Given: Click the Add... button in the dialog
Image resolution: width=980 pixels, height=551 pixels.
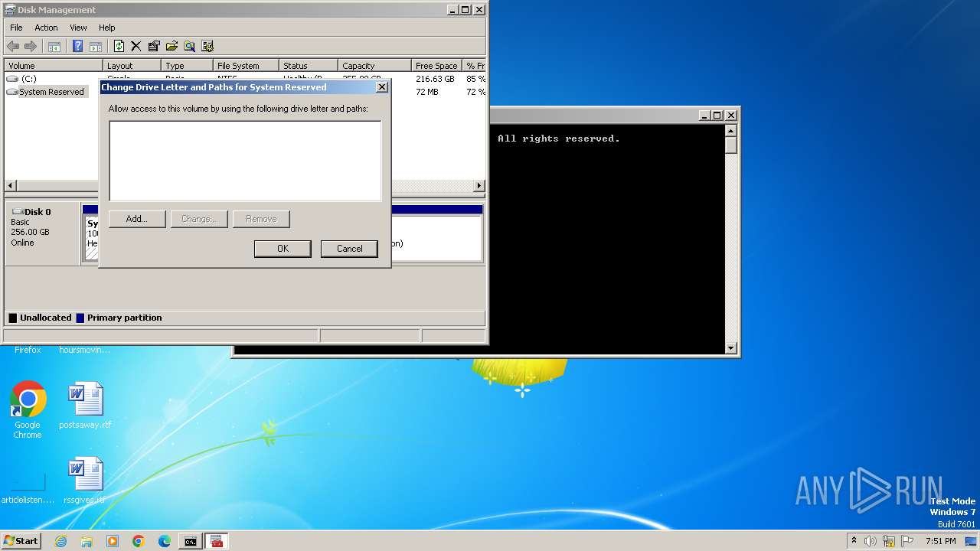Looking at the screenshot, I should pyautogui.click(x=137, y=219).
